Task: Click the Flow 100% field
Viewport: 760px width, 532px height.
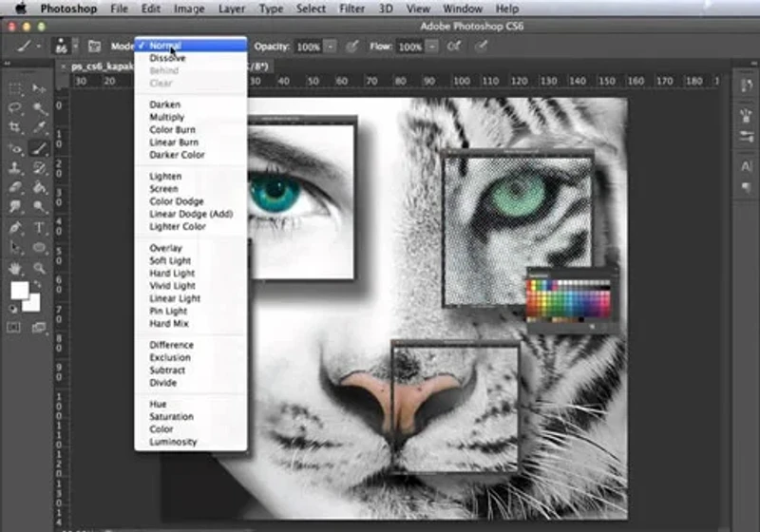Action: click(x=410, y=47)
